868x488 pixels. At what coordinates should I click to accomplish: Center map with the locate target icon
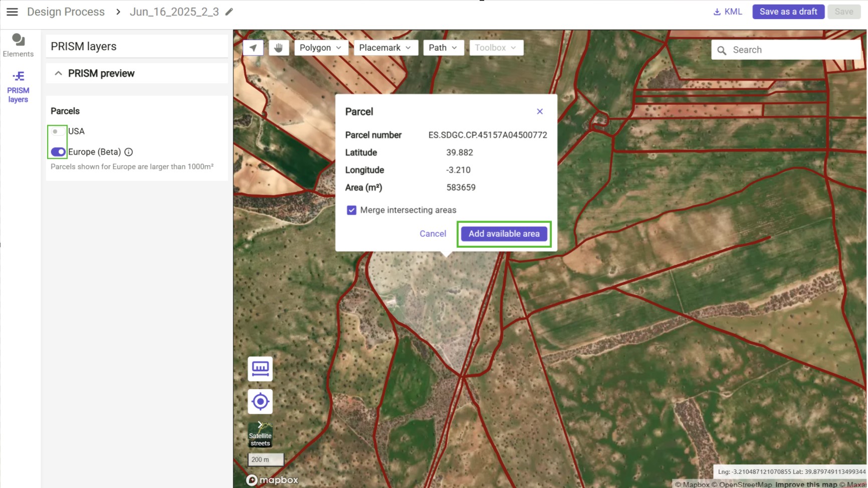(260, 401)
